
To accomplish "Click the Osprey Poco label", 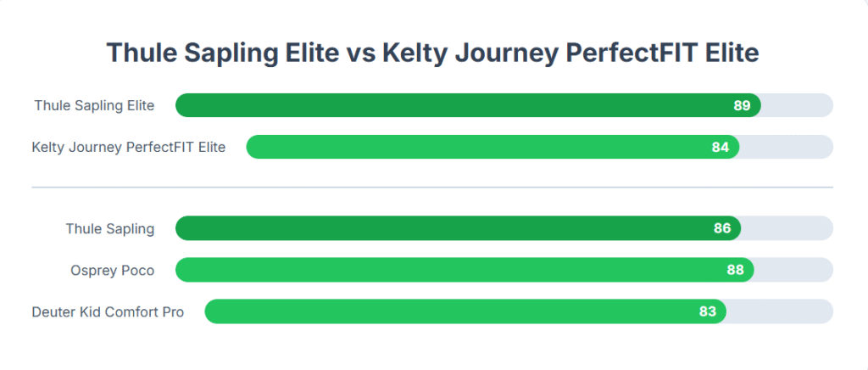I will pos(113,270).
